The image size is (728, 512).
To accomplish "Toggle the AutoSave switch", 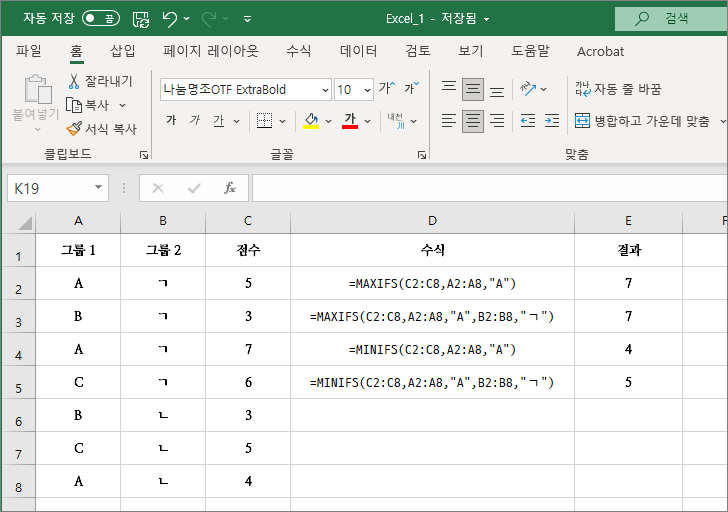I will (x=101, y=19).
